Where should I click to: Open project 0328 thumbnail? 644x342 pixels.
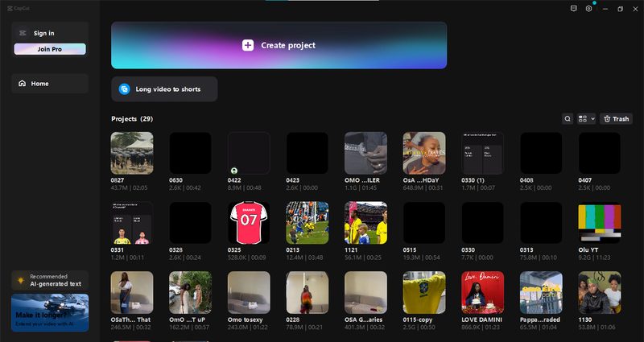[x=190, y=223]
